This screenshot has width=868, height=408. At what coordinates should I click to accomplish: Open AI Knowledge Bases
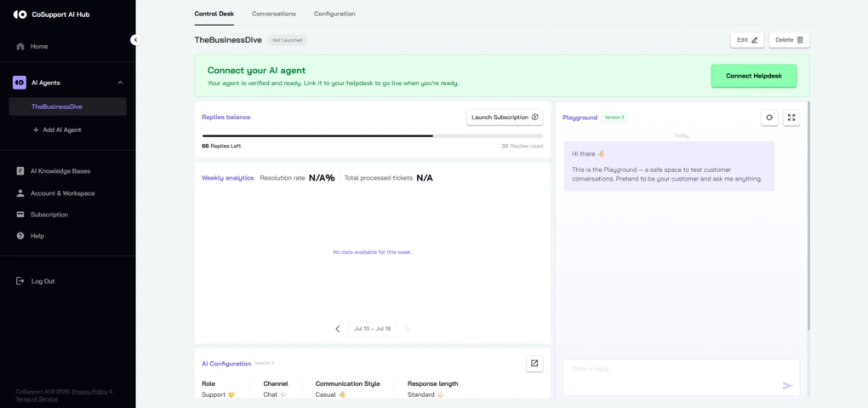coord(60,171)
